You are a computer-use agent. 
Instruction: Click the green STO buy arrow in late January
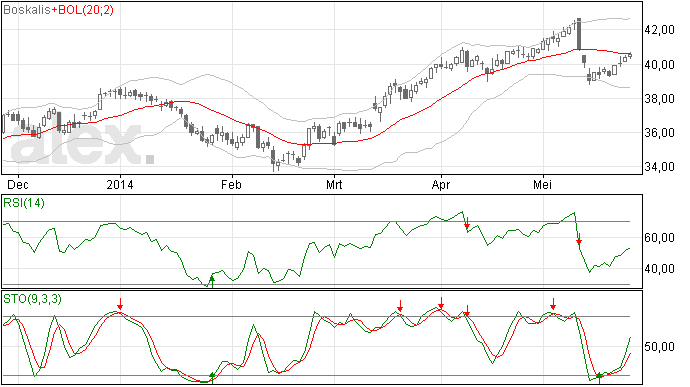point(212,378)
